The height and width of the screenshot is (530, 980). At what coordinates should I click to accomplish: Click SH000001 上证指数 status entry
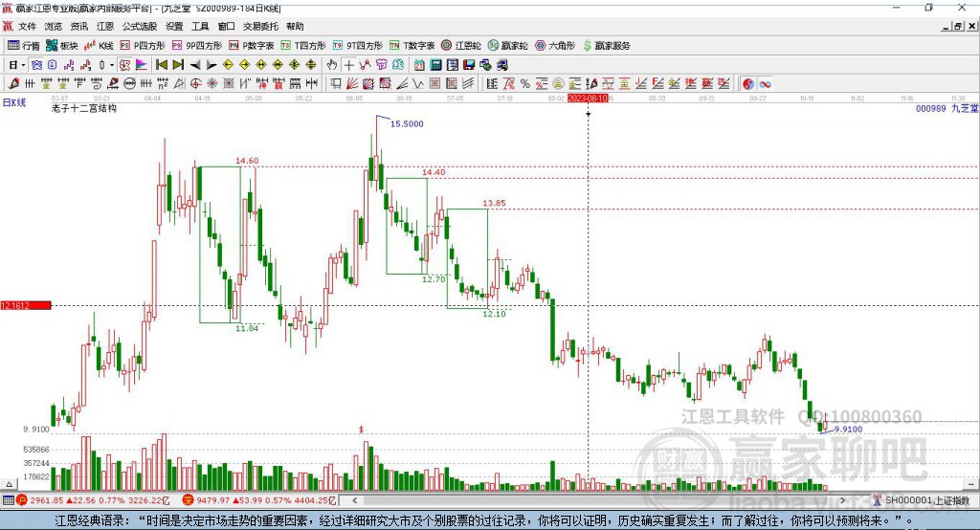click(x=922, y=500)
